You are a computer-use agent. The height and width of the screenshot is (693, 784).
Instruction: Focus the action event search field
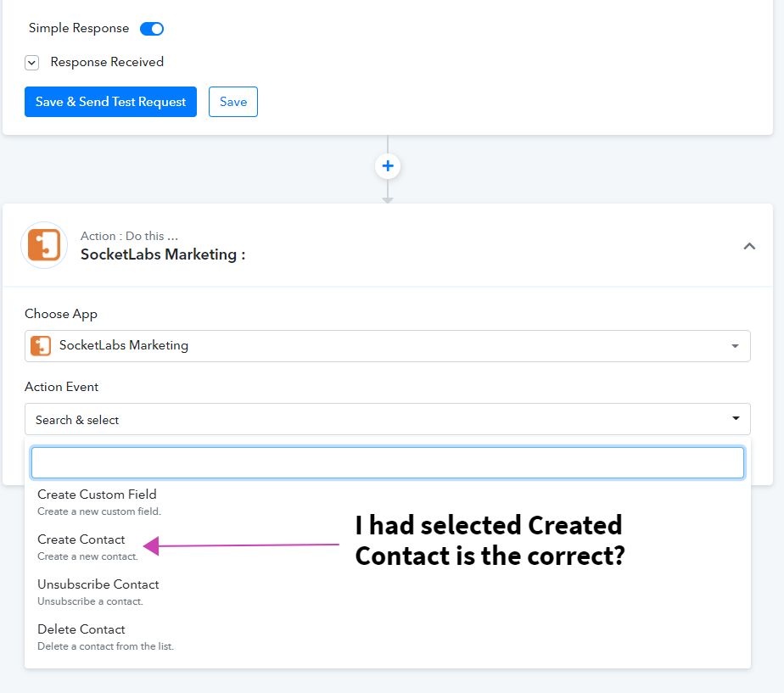point(388,462)
